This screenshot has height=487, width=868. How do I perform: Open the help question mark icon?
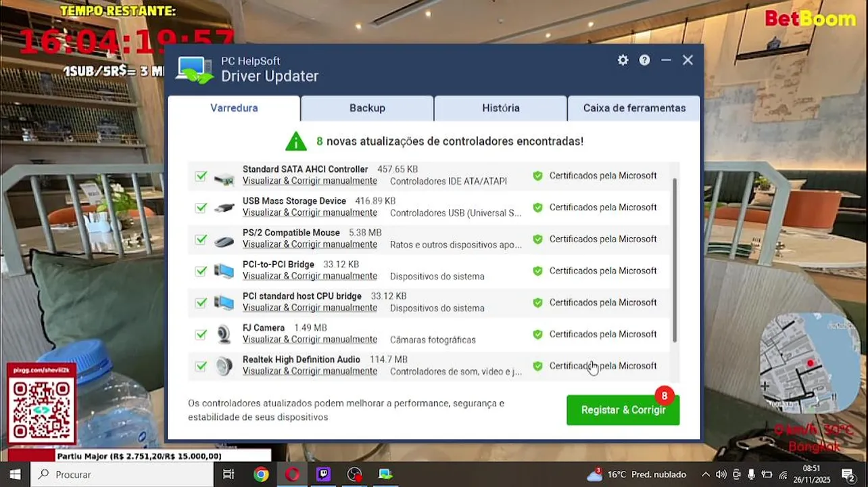click(x=644, y=60)
